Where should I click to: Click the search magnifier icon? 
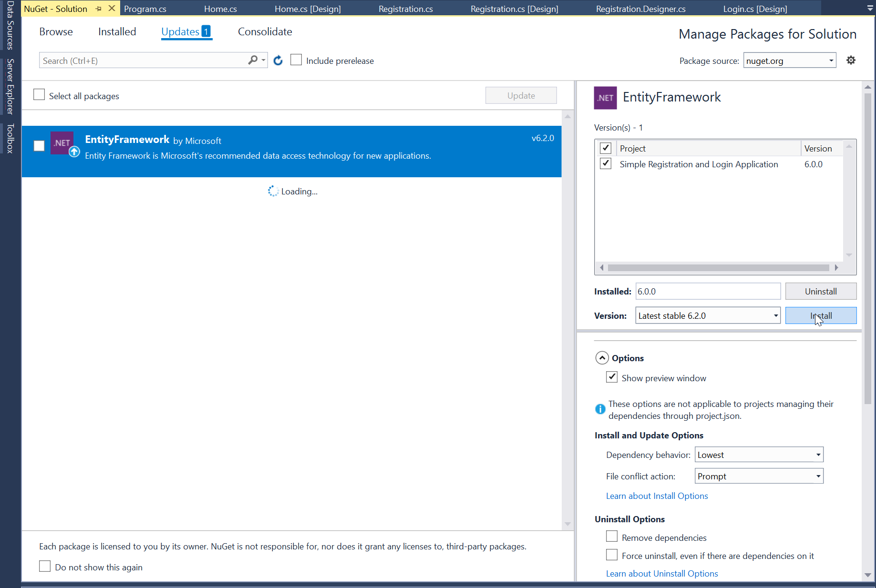pos(253,60)
